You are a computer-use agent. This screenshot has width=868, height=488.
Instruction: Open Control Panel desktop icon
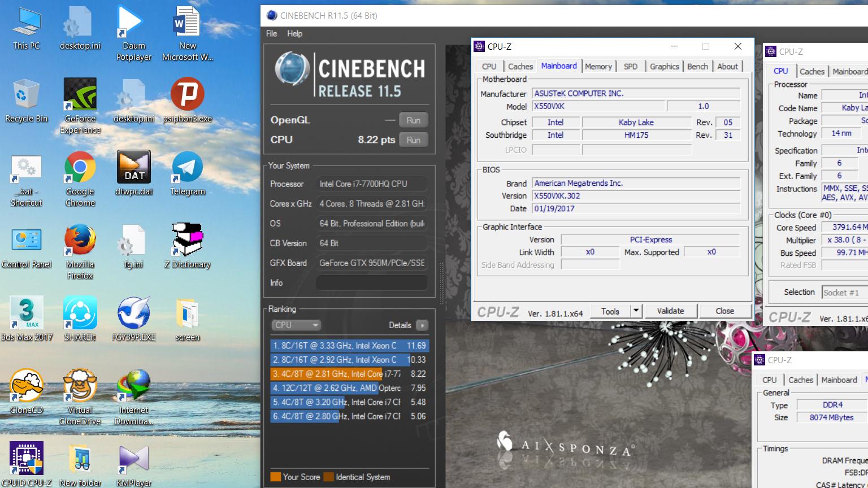tap(27, 247)
